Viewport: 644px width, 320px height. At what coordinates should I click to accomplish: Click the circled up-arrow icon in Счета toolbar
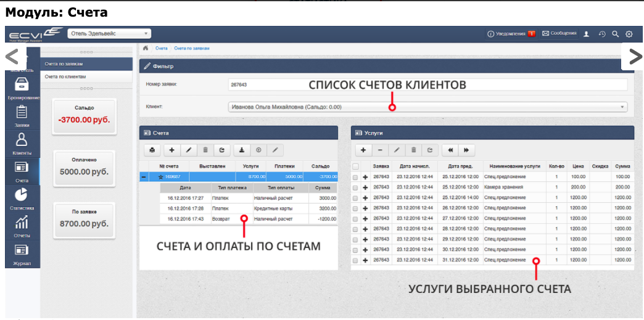click(258, 150)
